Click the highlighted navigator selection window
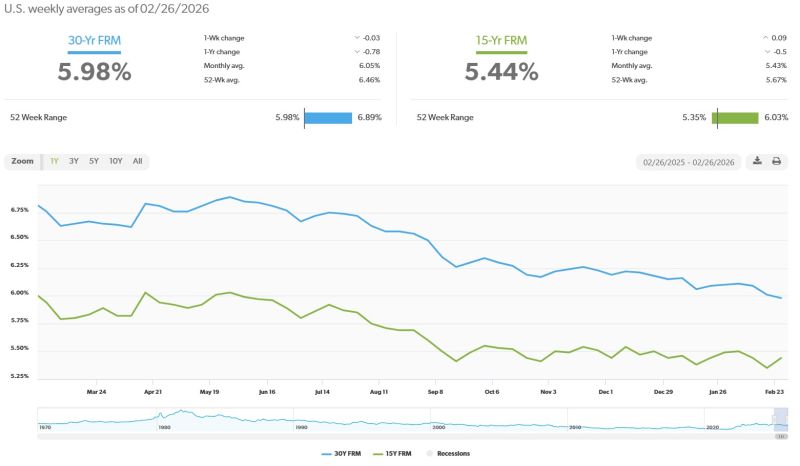Image resolution: width=800 pixels, height=466 pixels. (781, 420)
